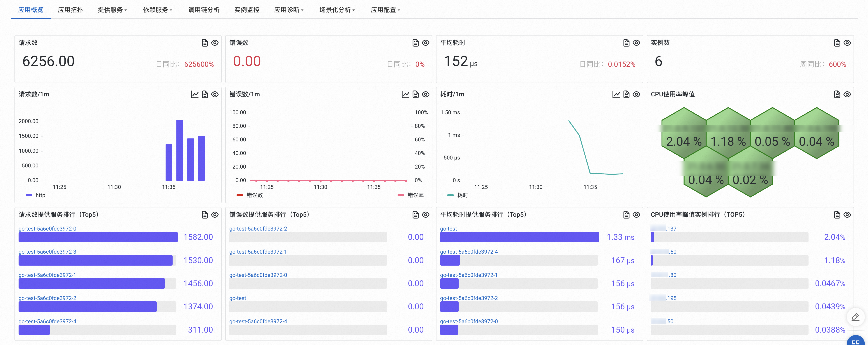Click the 1.18 % hexagon cell
The height and width of the screenshot is (345, 868).
(728, 133)
